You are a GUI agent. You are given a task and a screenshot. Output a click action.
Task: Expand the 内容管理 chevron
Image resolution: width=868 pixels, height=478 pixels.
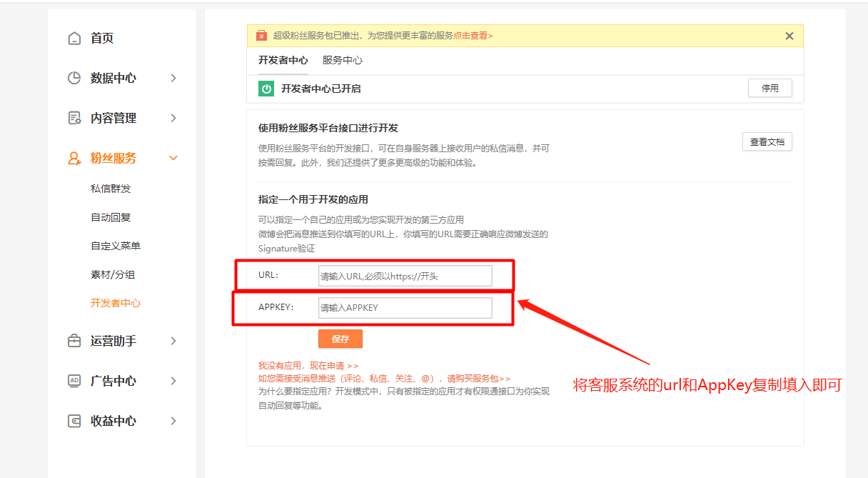click(173, 118)
